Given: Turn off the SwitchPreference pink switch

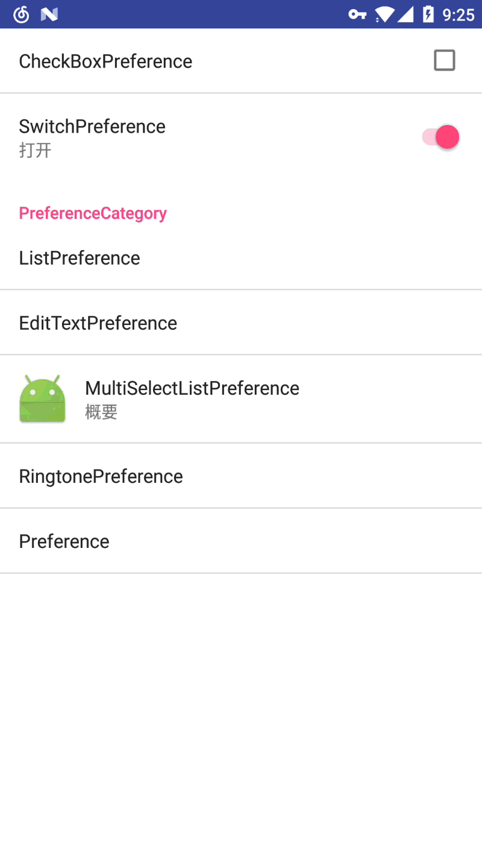Looking at the screenshot, I should pyautogui.click(x=441, y=137).
